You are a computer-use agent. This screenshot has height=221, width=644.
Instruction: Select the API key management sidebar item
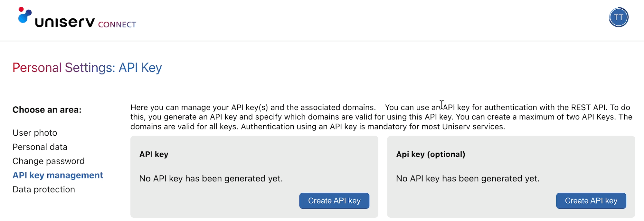click(58, 175)
